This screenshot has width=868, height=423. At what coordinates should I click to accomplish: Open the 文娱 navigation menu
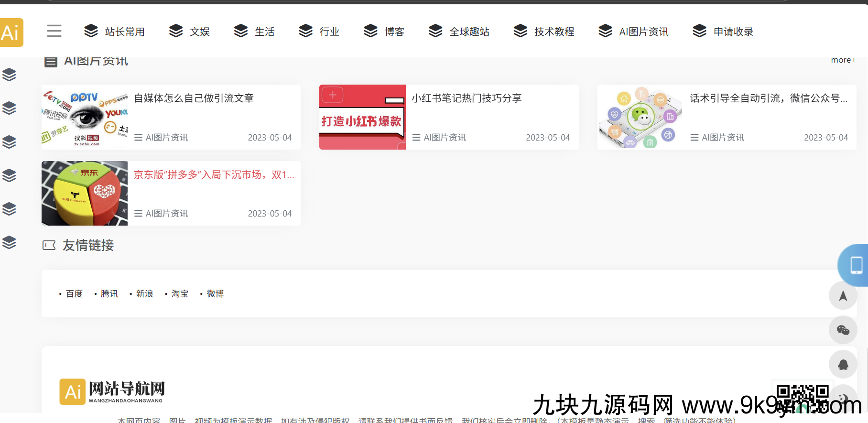(x=200, y=32)
